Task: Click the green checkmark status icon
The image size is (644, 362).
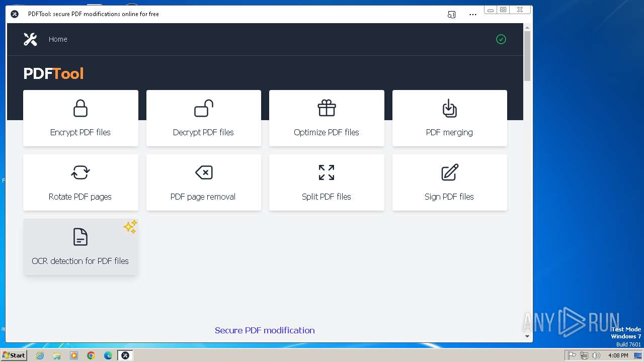Action: pyautogui.click(x=501, y=39)
